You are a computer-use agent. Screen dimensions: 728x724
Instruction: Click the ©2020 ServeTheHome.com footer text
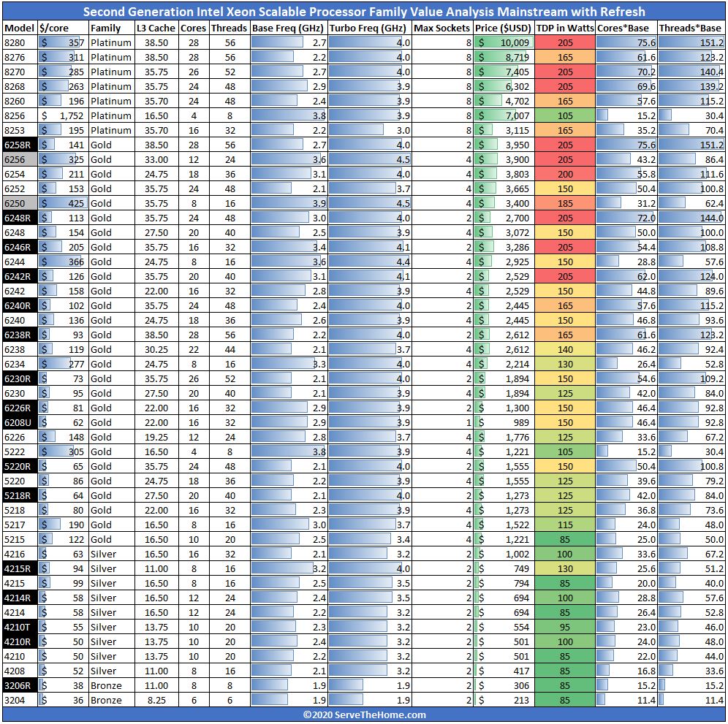coord(364,715)
